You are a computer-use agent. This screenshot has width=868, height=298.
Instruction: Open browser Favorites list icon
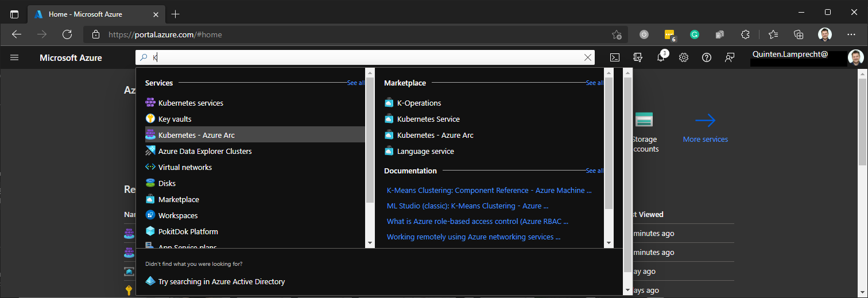point(773,34)
